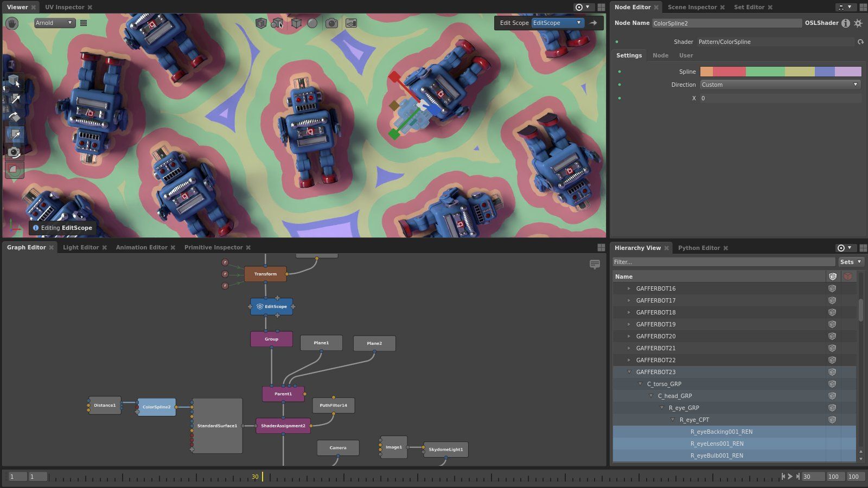This screenshot has height=488, width=868.
Task: Click the Filter field in Hierarchy View
Action: coord(722,262)
